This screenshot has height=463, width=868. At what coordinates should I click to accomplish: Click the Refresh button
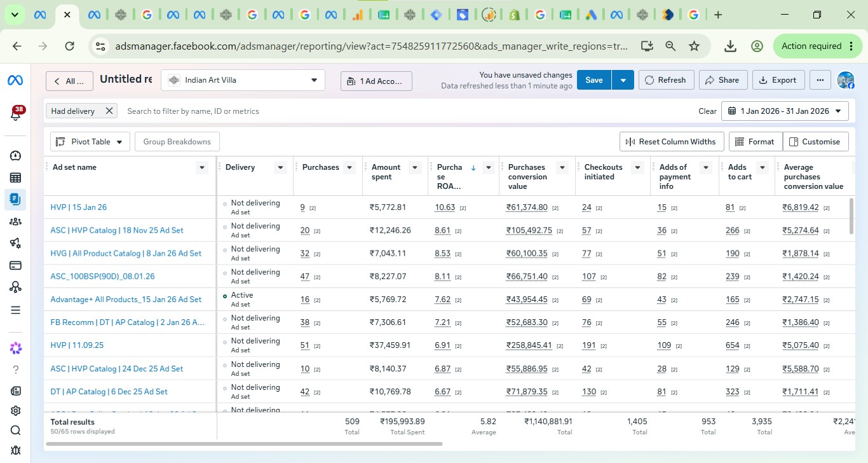coord(666,80)
